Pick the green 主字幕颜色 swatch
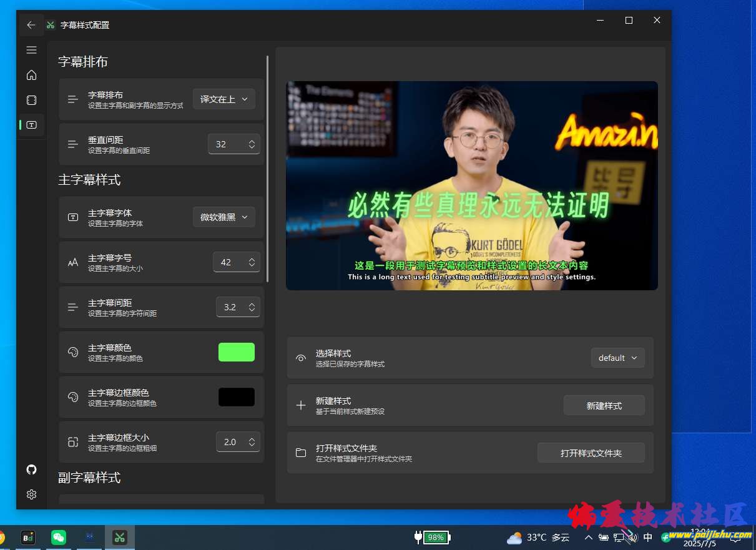Screen dimensions: 756x550 (x=237, y=352)
